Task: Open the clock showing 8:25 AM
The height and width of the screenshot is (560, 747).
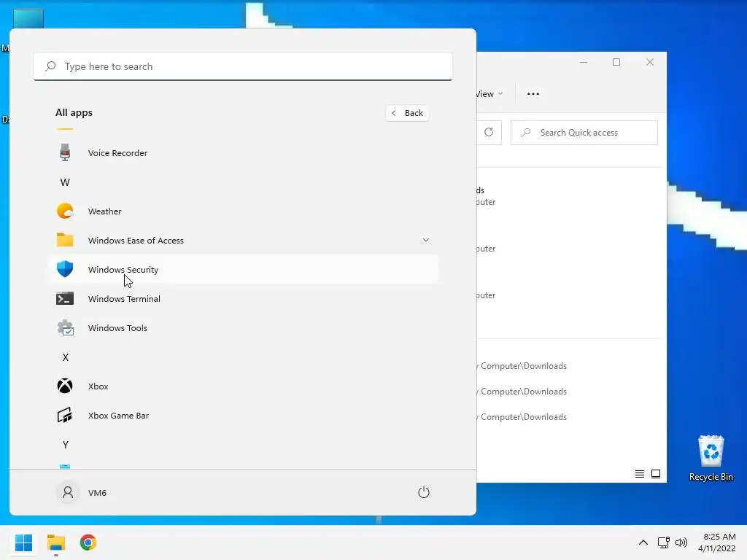Action: (x=716, y=542)
